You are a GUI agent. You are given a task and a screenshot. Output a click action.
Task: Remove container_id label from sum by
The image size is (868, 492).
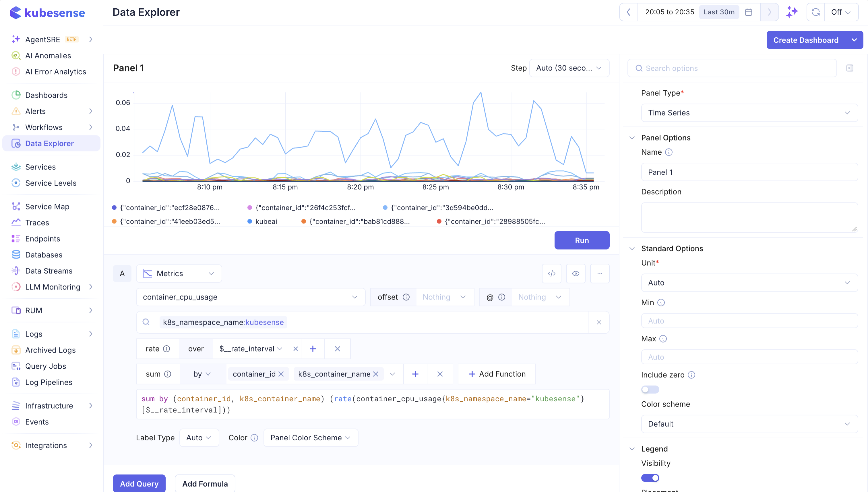tap(281, 374)
